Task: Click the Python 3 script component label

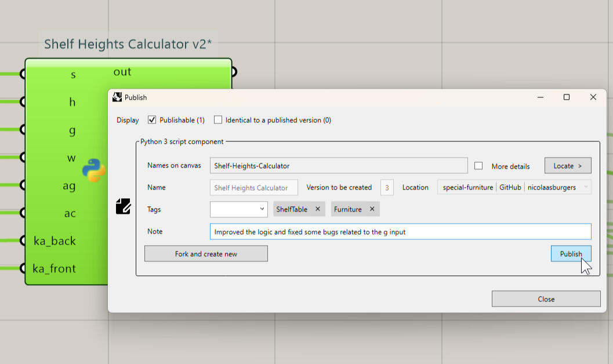Action: click(182, 141)
